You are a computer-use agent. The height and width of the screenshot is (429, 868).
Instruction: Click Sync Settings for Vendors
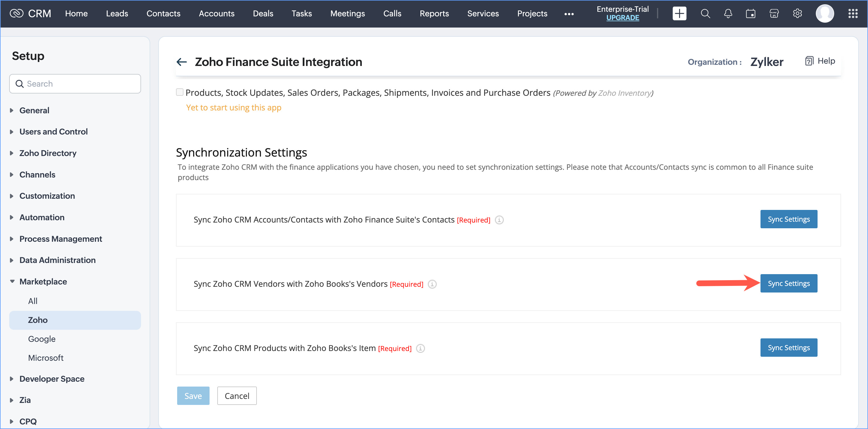point(789,283)
